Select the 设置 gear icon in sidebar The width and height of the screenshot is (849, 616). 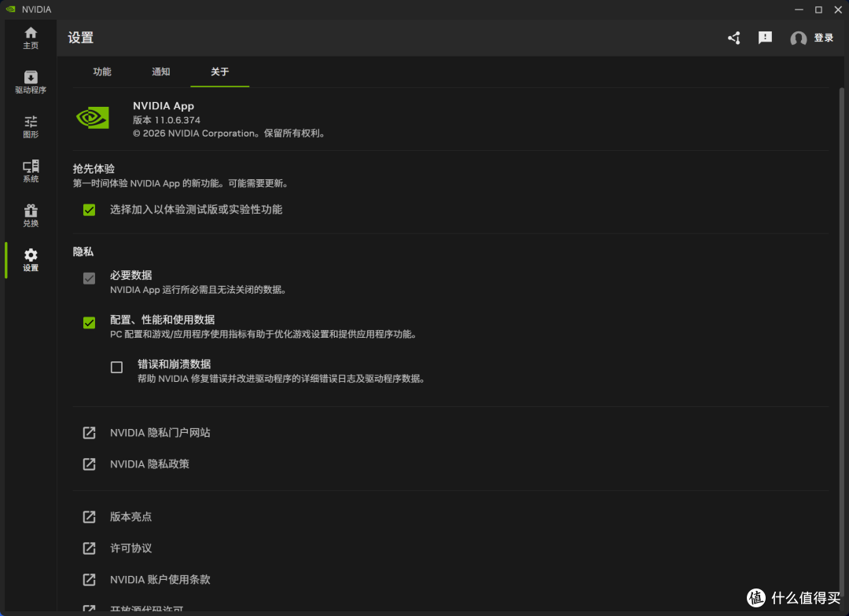pyautogui.click(x=31, y=255)
